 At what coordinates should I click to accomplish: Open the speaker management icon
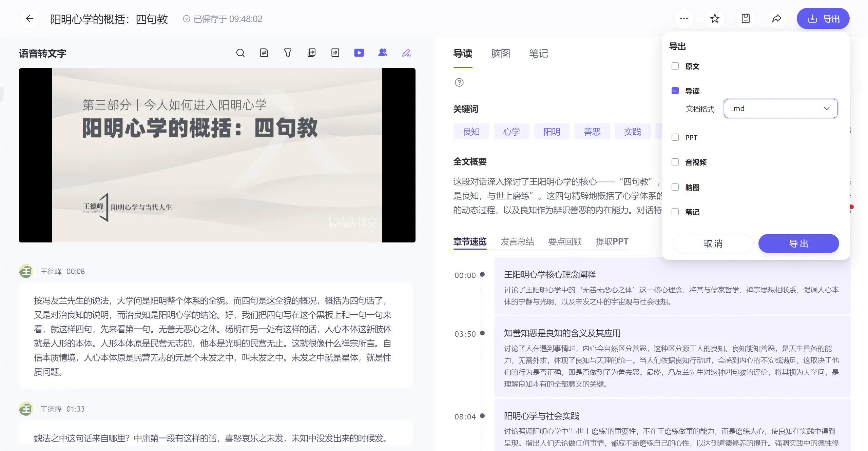coord(383,53)
